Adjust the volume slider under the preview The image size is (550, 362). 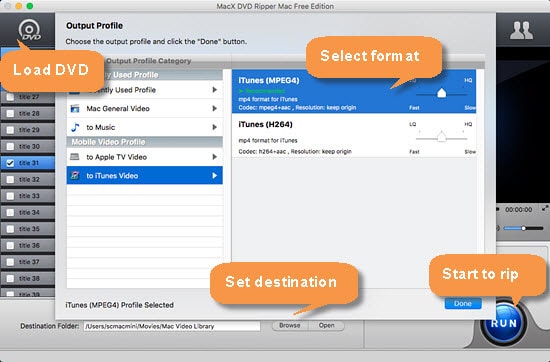(523, 228)
